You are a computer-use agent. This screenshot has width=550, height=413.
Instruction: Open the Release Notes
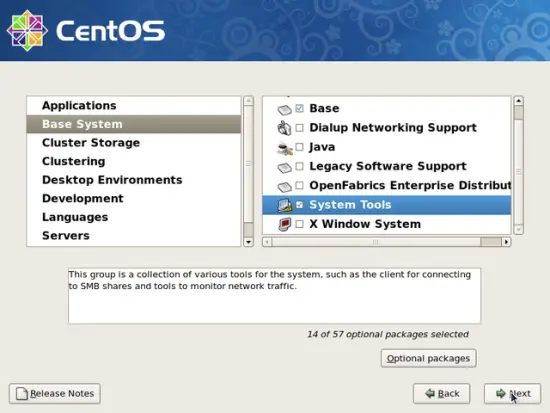(55, 393)
